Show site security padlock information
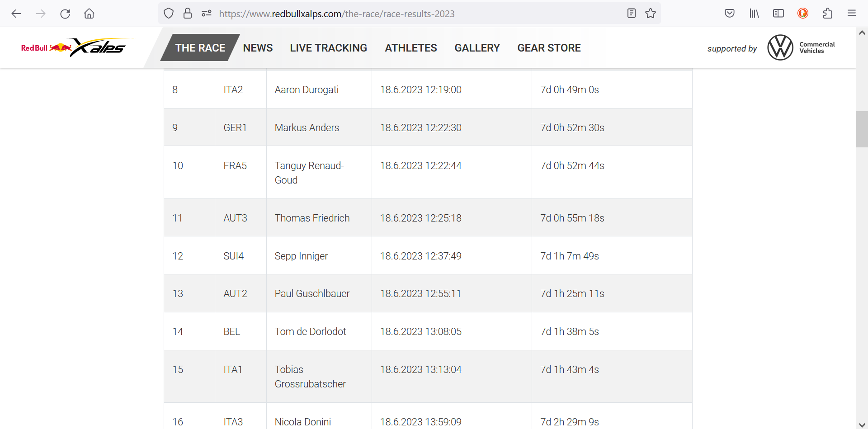Screen dimensions: 868x429 (x=188, y=14)
